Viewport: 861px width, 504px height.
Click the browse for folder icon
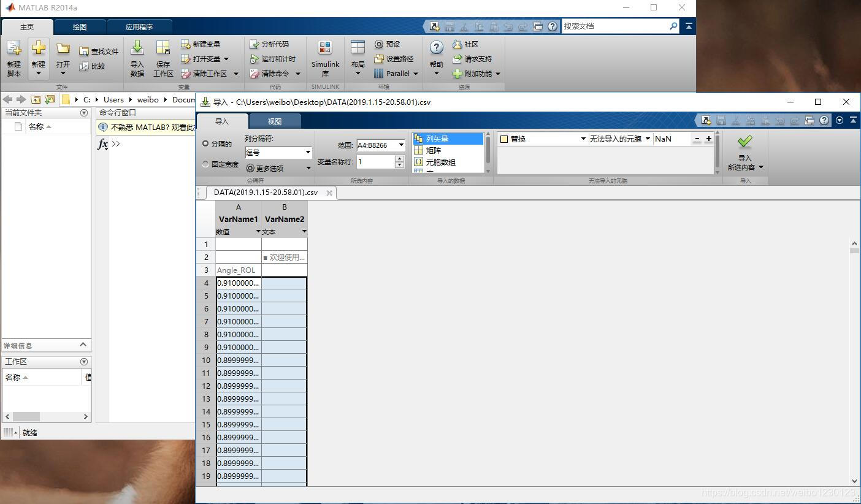50,99
